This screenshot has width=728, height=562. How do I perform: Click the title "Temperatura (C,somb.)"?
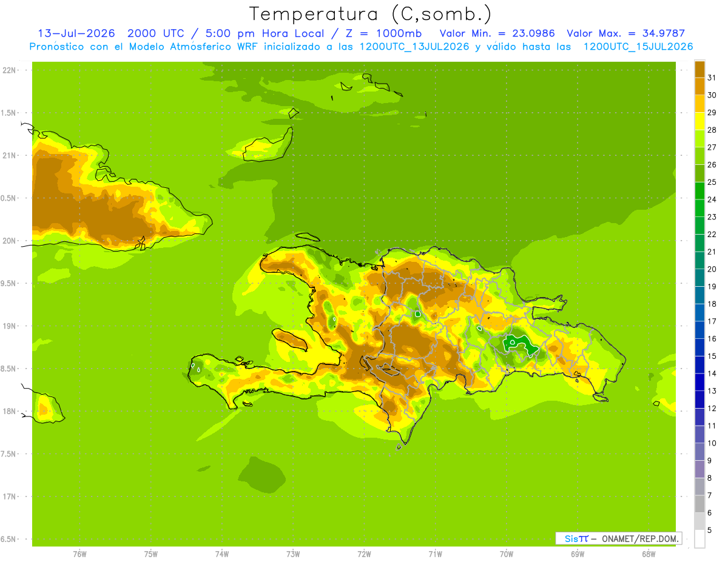pos(371,14)
